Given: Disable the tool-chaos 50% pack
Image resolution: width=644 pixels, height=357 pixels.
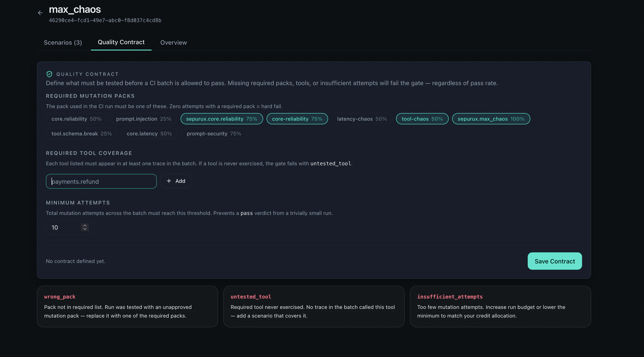Looking at the screenshot, I should click(x=422, y=119).
